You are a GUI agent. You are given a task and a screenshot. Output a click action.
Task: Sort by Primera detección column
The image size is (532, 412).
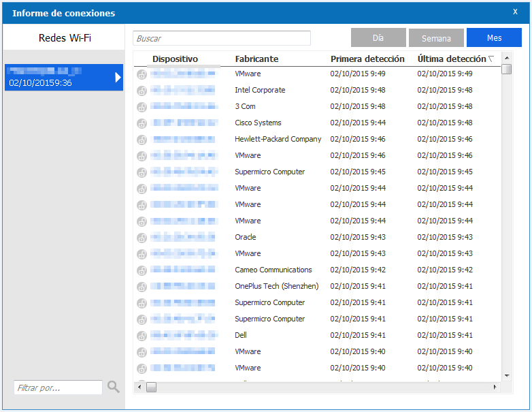tap(367, 59)
